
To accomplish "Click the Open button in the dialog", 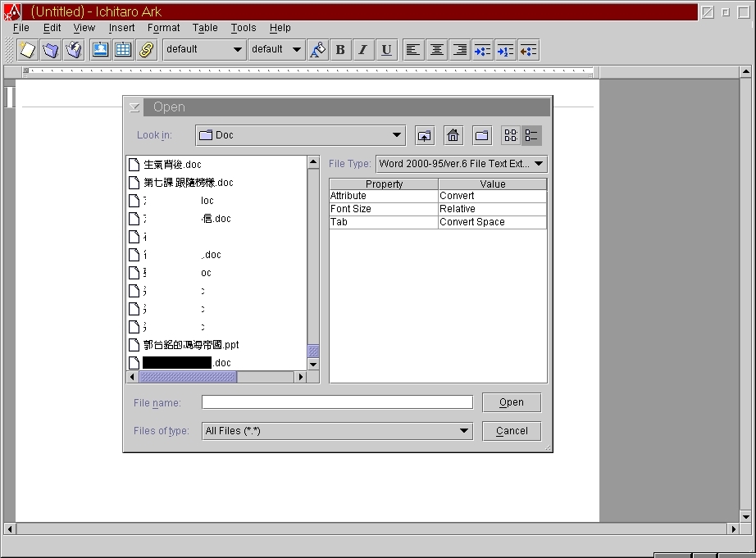I will point(512,402).
